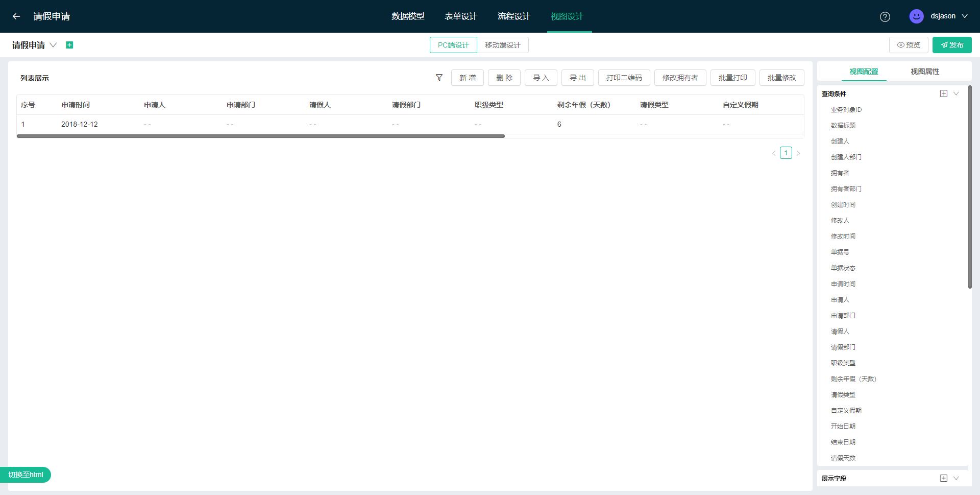Go to previous page arrow
The height and width of the screenshot is (495, 980).
click(x=774, y=153)
